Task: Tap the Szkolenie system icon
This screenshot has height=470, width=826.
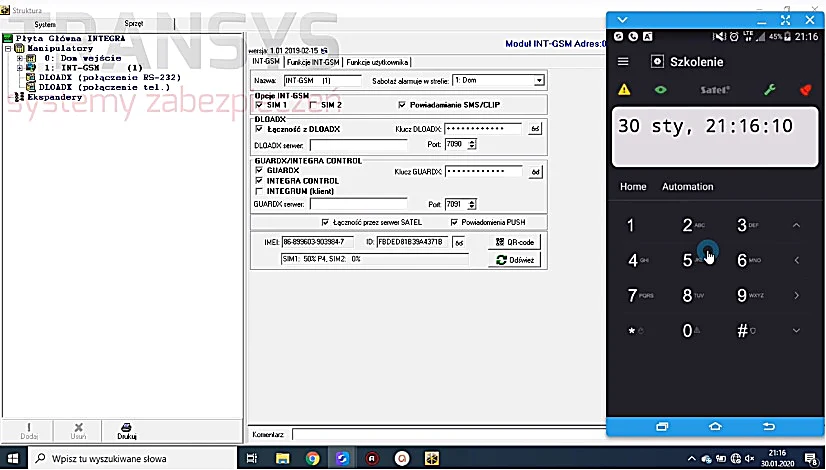Action: pos(657,62)
